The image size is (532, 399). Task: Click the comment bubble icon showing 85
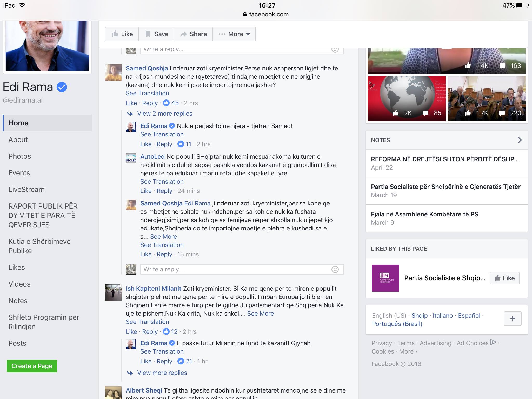(x=425, y=113)
